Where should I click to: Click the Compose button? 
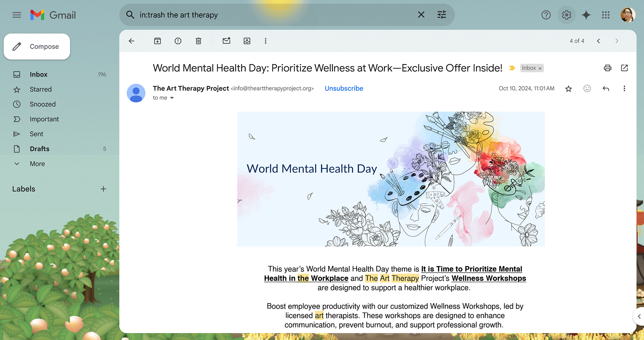[x=37, y=47]
